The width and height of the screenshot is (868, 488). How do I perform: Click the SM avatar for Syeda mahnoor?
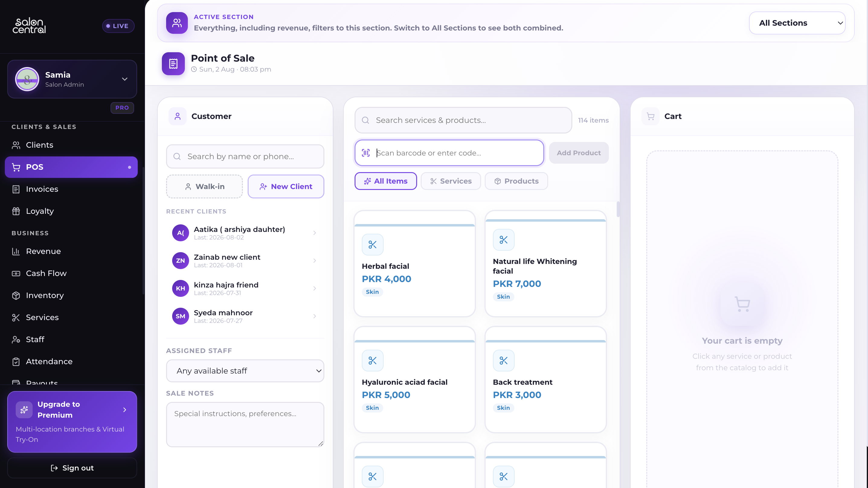(x=181, y=316)
